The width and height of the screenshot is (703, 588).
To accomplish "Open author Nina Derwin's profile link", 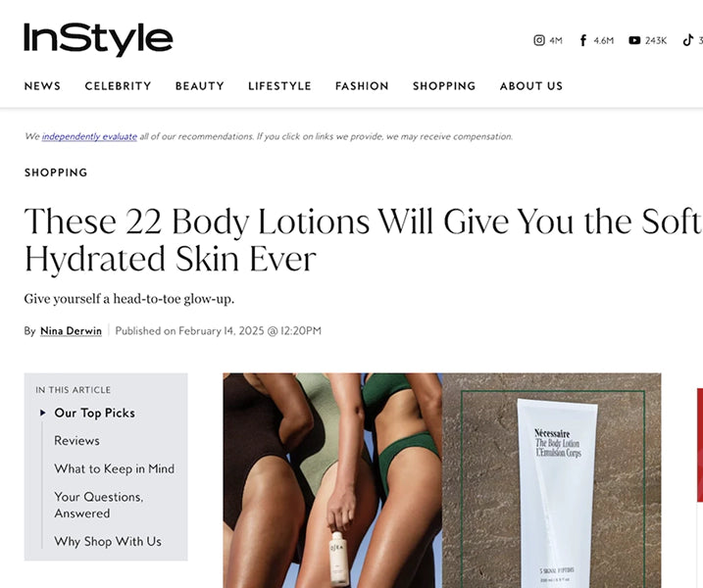I will click(x=71, y=331).
